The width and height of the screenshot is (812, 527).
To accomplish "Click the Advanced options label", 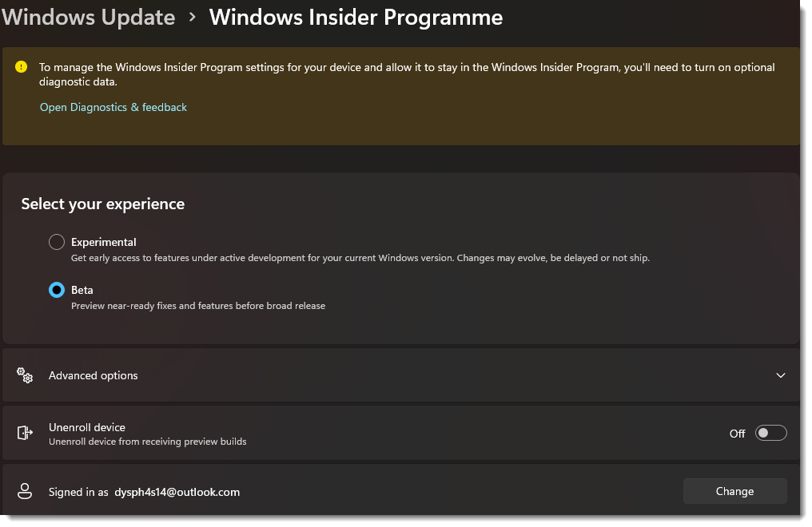I will 94,375.
